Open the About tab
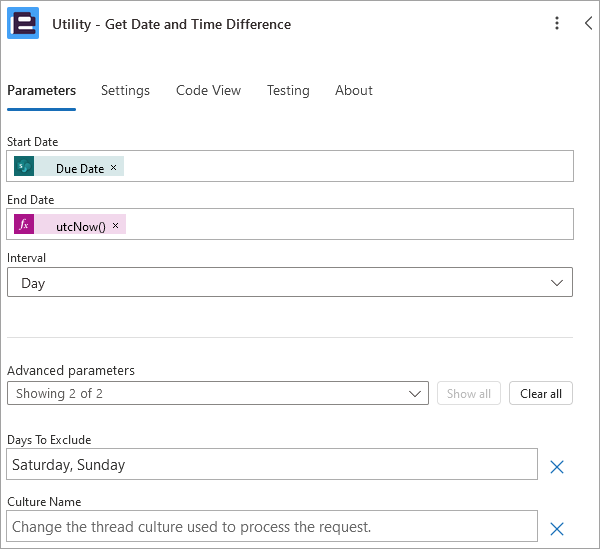This screenshot has height=549, width=600. point(354,91)
